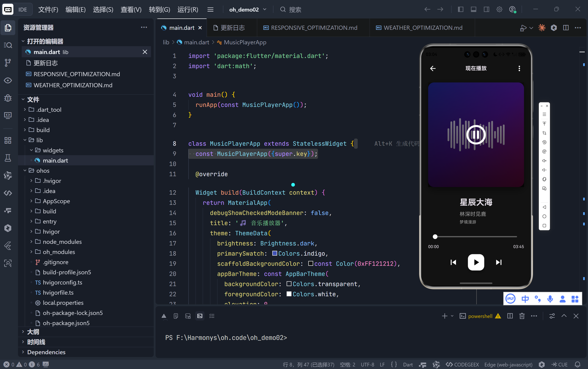Click the indigo color swatch on line 18

[274, 253]
